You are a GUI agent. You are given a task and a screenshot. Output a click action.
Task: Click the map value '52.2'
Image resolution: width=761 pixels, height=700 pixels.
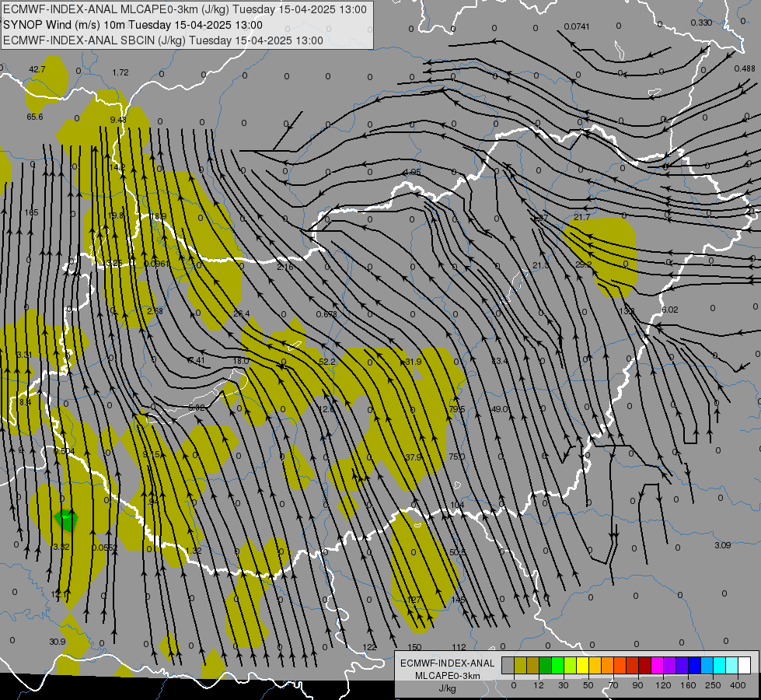point(327,362)
